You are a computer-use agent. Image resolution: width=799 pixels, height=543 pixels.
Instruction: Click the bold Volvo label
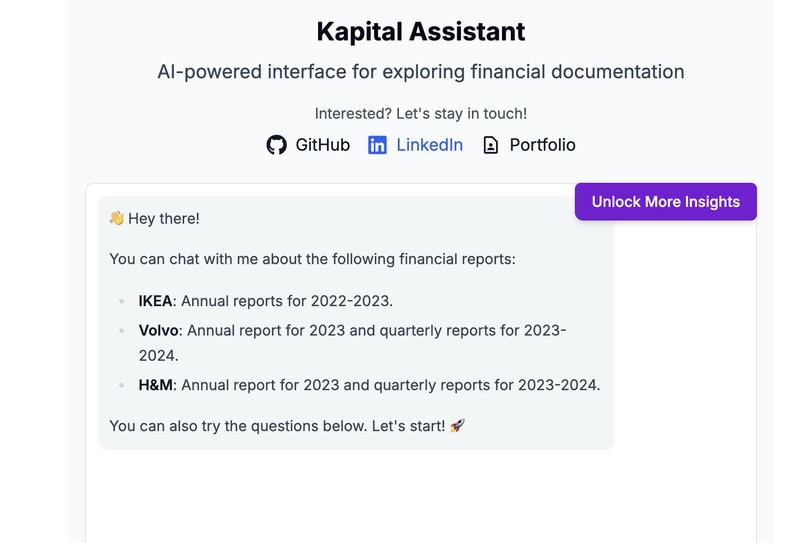(x=160, y=330)
